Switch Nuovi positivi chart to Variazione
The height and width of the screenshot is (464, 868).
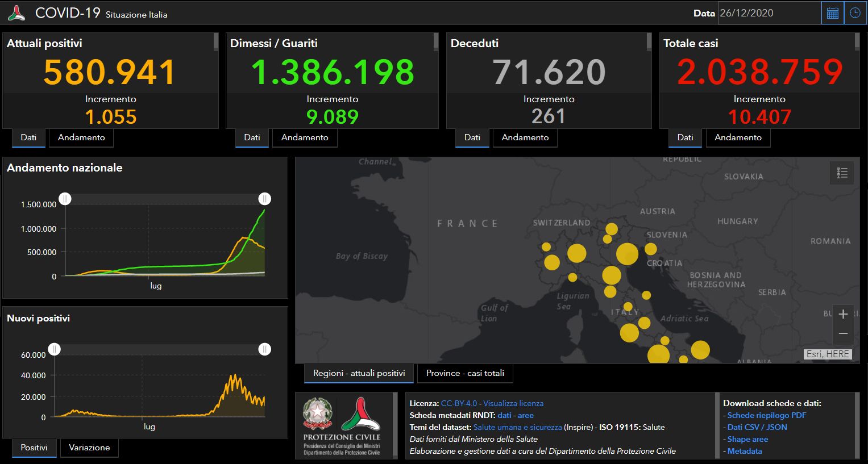pos(89,448)
